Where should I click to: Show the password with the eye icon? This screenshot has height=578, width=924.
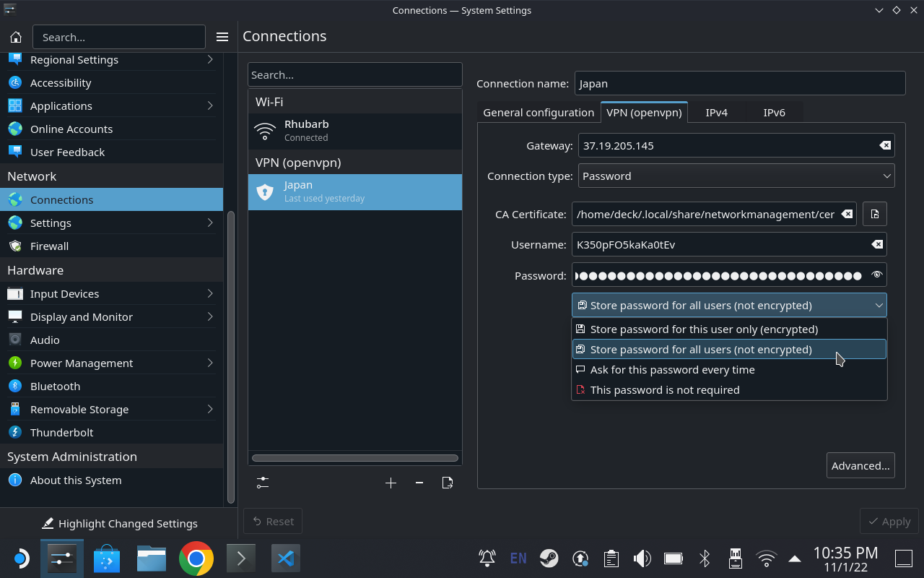(x=876, y=275)
